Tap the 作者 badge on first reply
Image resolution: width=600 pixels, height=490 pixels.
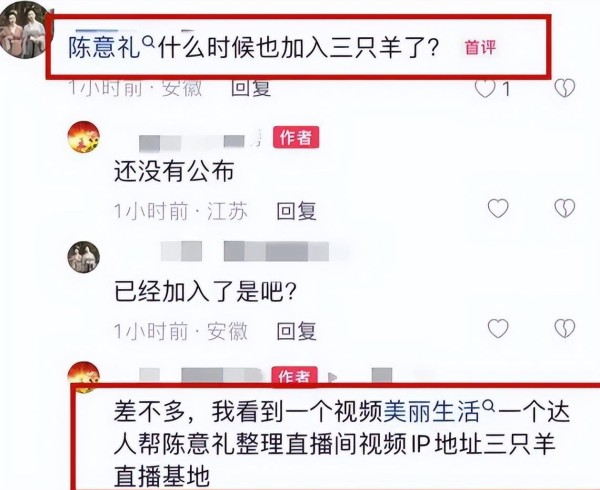pyautogui.click(x=296, y=137)
